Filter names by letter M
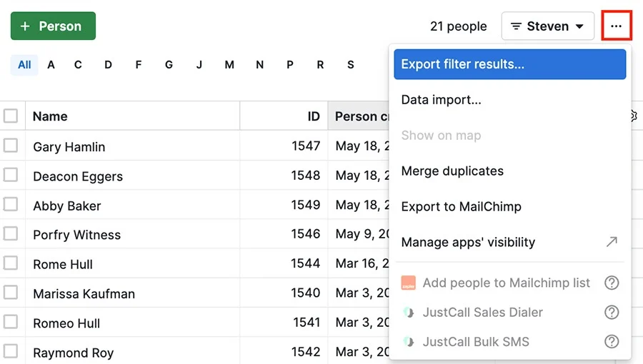Viewport: 643px width, 364px height. click(x=229, y=65)
